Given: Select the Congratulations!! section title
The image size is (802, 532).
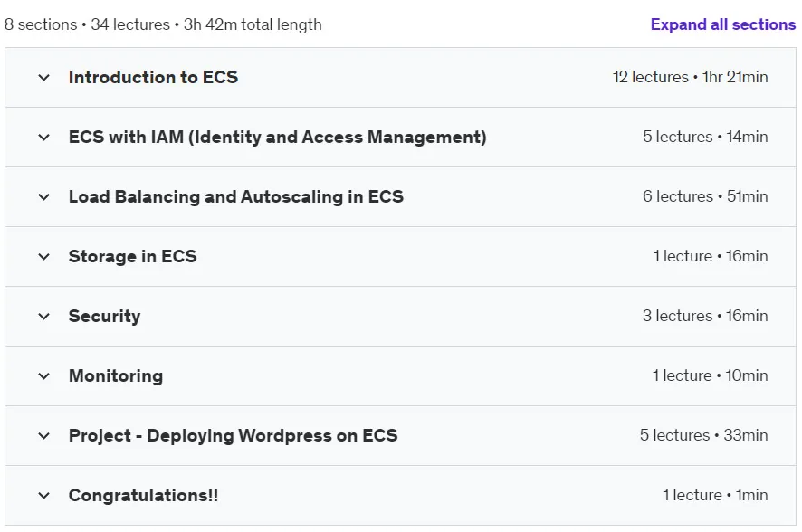Looking at the screenshot, I should pos(143,495).
